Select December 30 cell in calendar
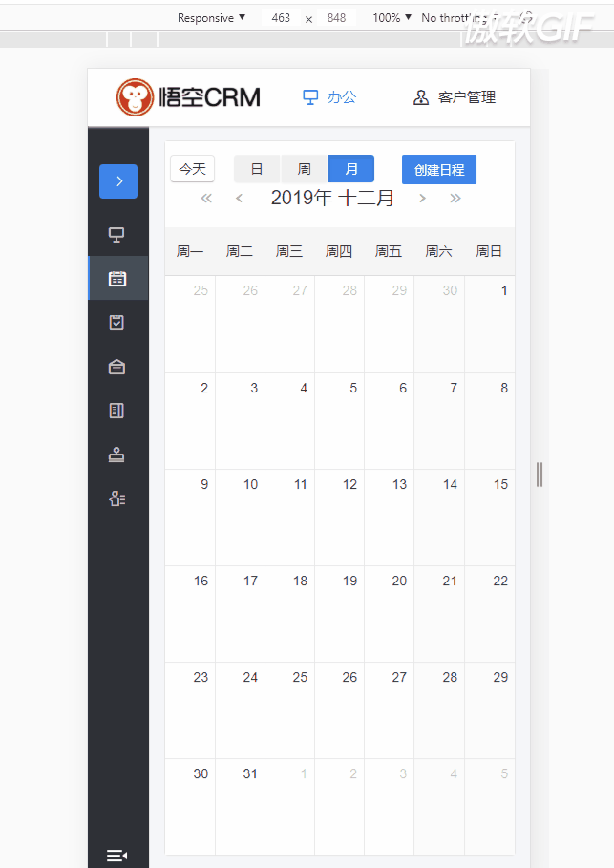Screen dimensions: 614x868 pos(190,807)
